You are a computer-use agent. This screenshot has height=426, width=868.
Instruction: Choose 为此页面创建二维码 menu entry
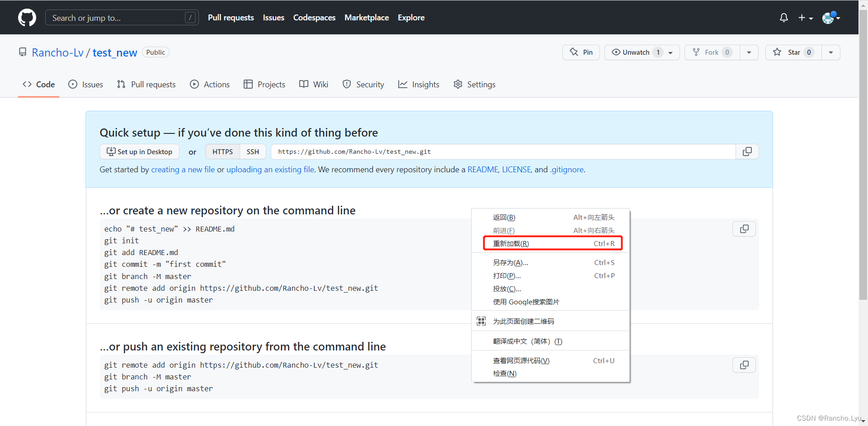[x=551, y=321]
